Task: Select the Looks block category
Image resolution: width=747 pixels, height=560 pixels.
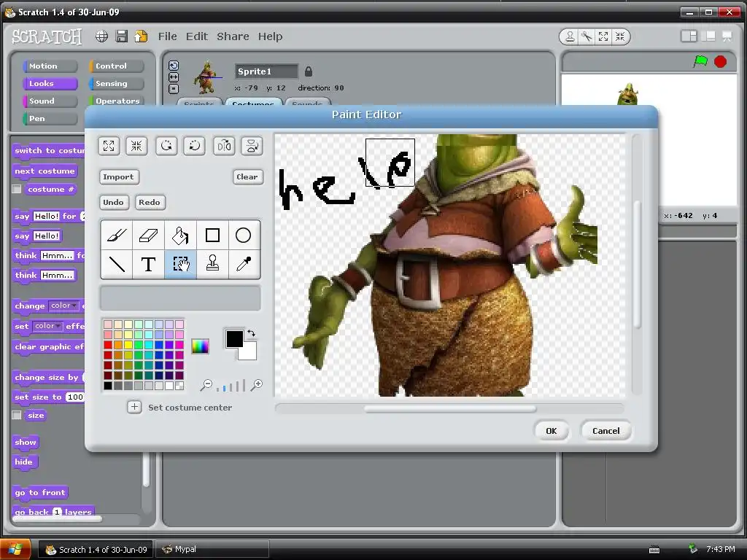Action: click(x=50, y=84)
